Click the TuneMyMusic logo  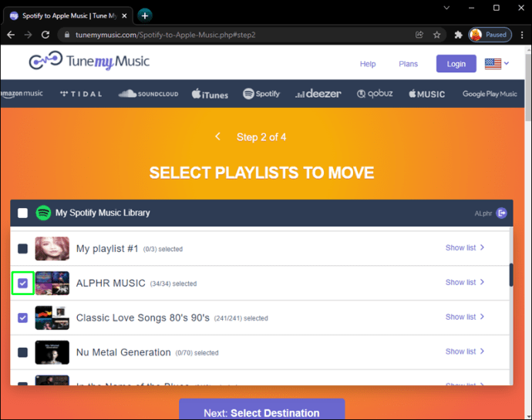tap(89, 61)
